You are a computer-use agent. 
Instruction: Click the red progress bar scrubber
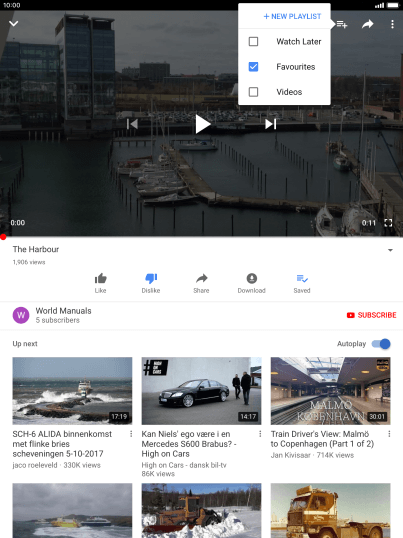click(x=3, y=237)
